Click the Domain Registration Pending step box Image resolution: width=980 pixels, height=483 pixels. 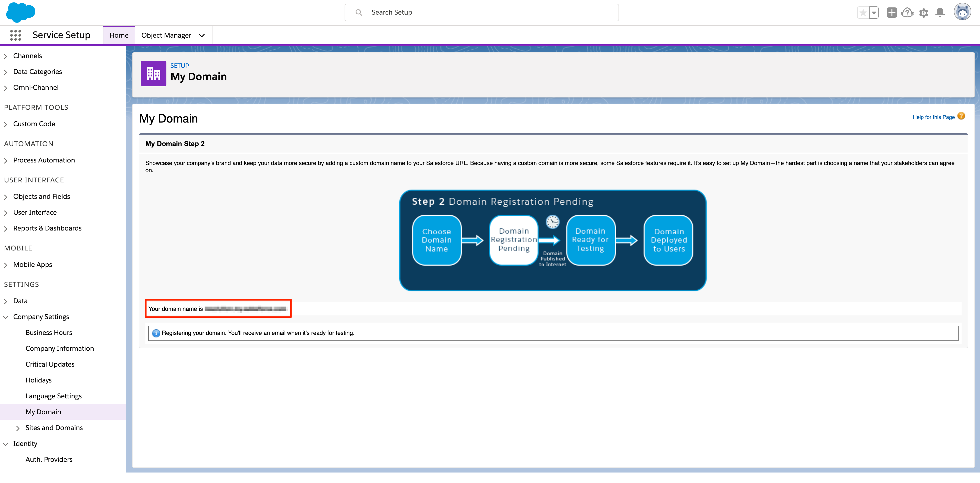point(514,240)
